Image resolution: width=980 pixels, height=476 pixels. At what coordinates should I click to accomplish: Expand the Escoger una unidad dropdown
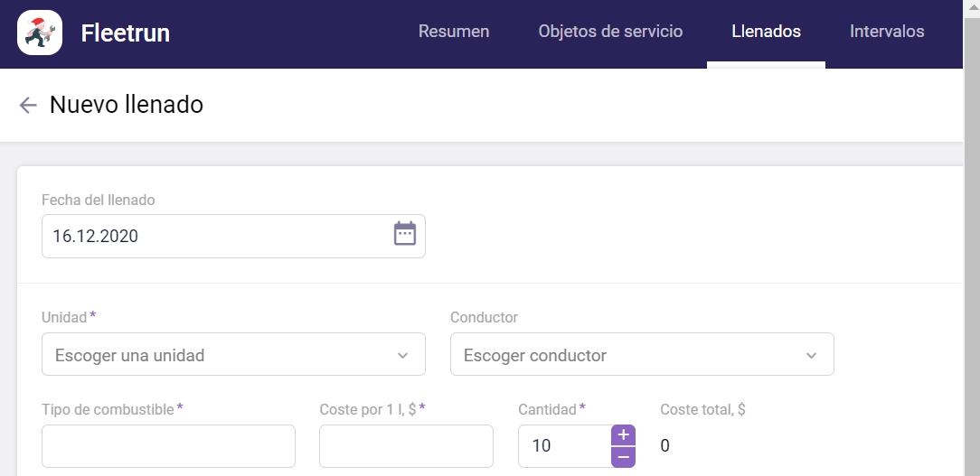(x=234, y=354)
